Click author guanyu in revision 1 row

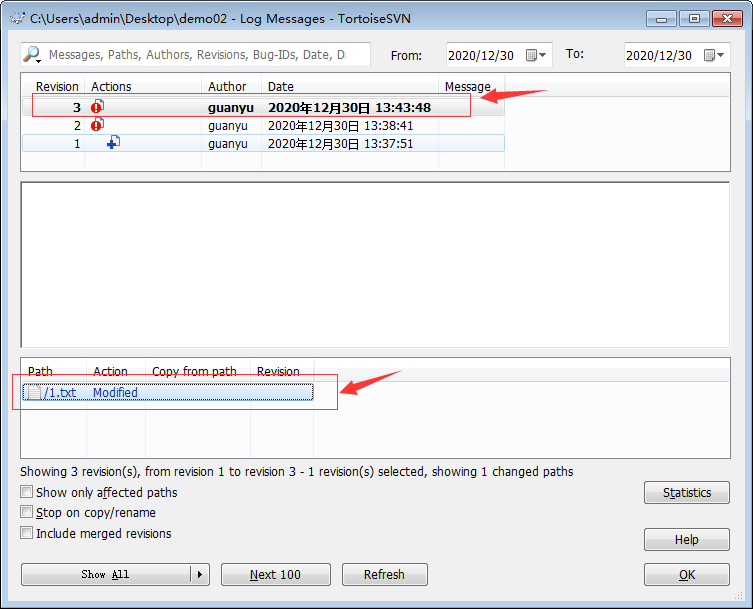228,144
